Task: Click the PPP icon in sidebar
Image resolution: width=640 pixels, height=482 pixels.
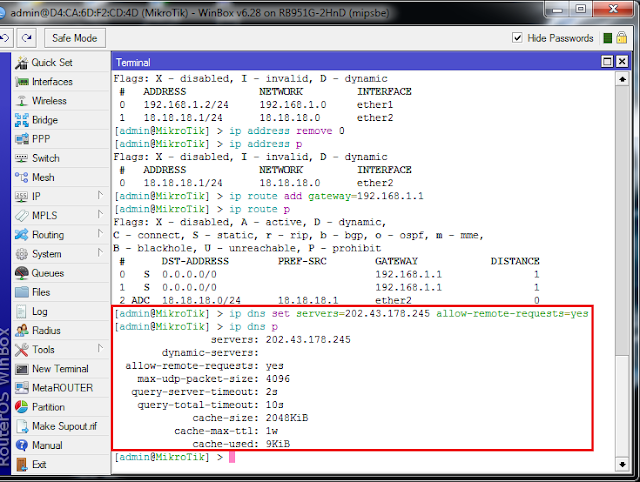Action: tap(21, 139)
